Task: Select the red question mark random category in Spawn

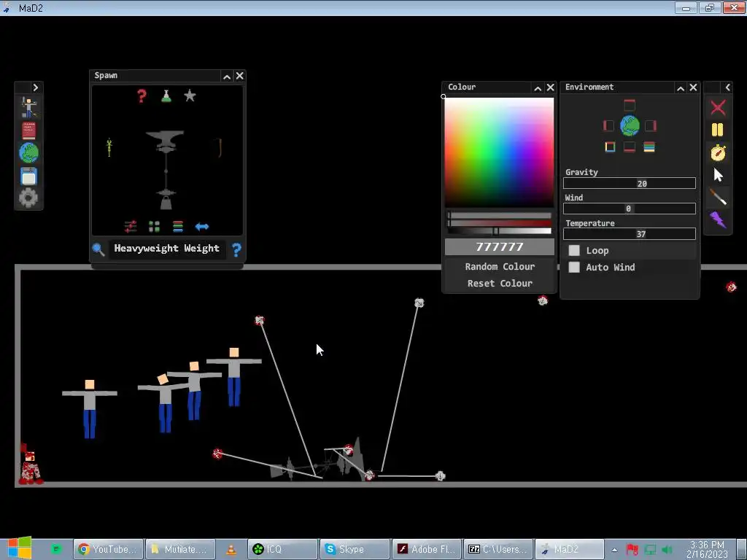Action: pos(142,96)
